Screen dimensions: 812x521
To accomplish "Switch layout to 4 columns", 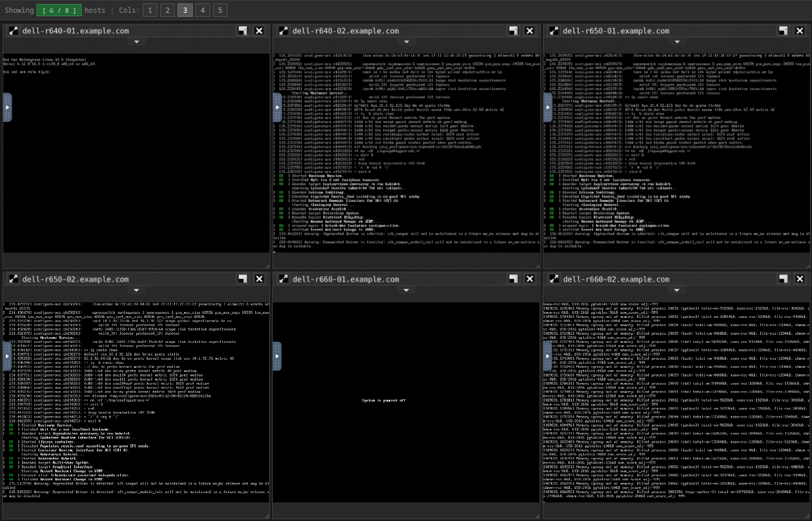I will 203,10.
